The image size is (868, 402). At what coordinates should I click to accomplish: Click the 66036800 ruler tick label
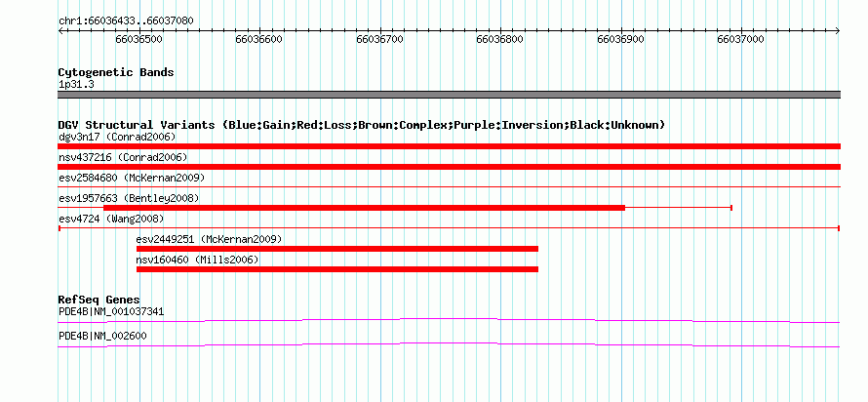coord(500,39)
